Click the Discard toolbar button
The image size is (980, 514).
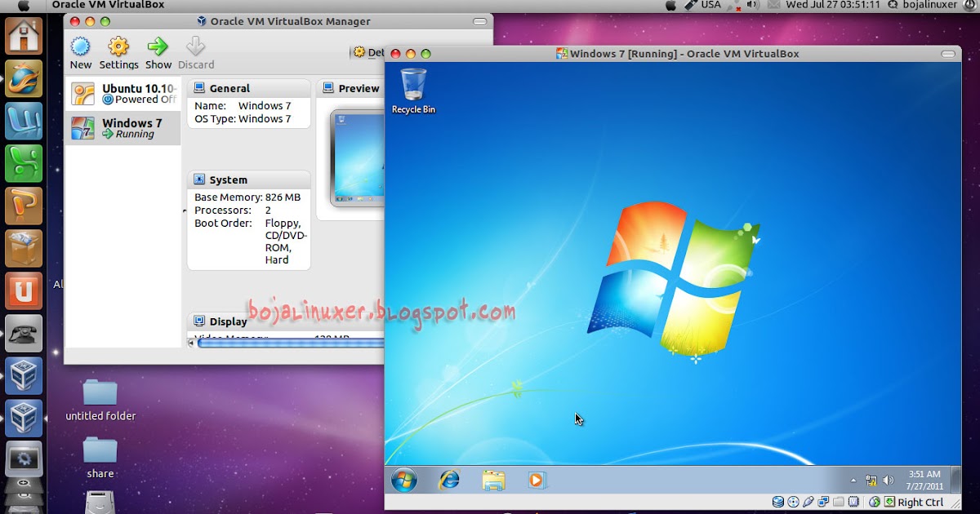(x=196, y=53)
